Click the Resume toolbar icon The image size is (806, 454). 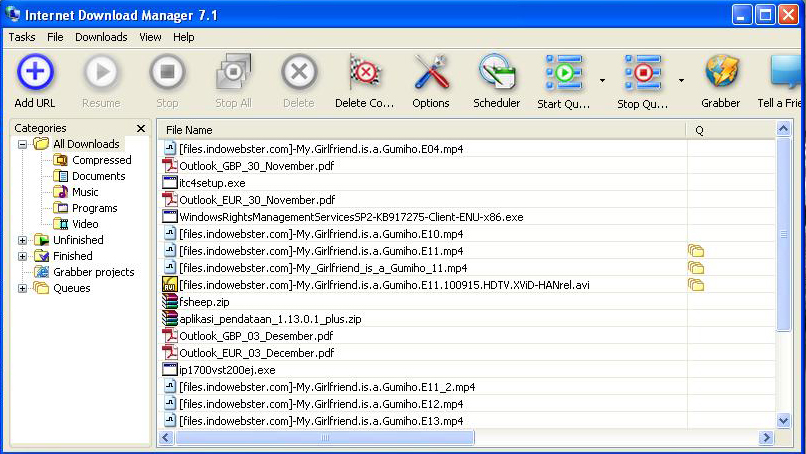point(101,72)
